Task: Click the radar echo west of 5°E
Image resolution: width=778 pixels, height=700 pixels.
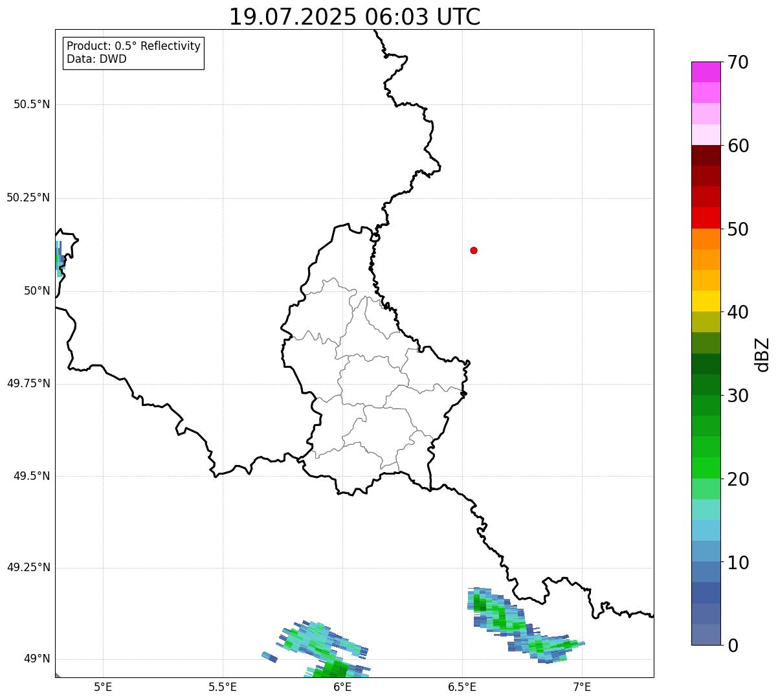Action: [60, 259]
